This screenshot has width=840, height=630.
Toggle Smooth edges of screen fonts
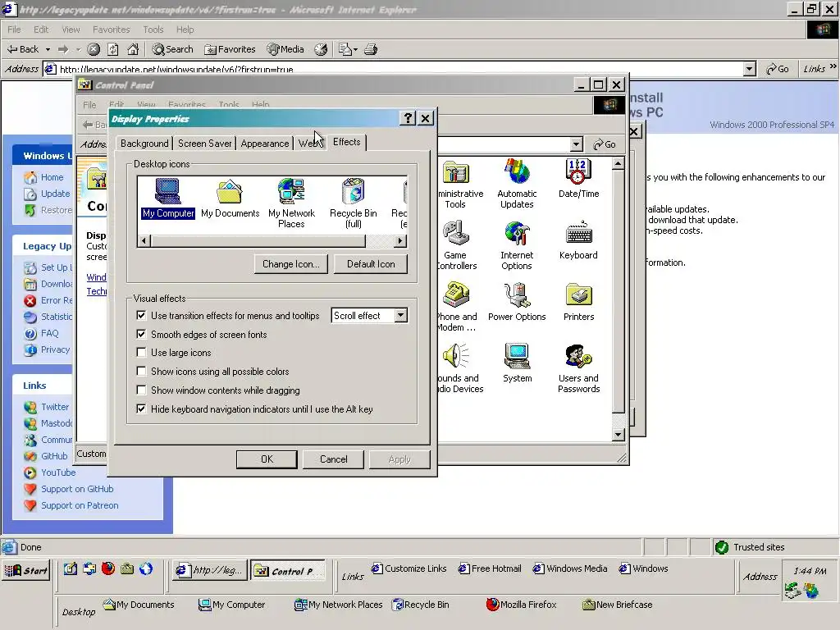[x=141, y=334]
